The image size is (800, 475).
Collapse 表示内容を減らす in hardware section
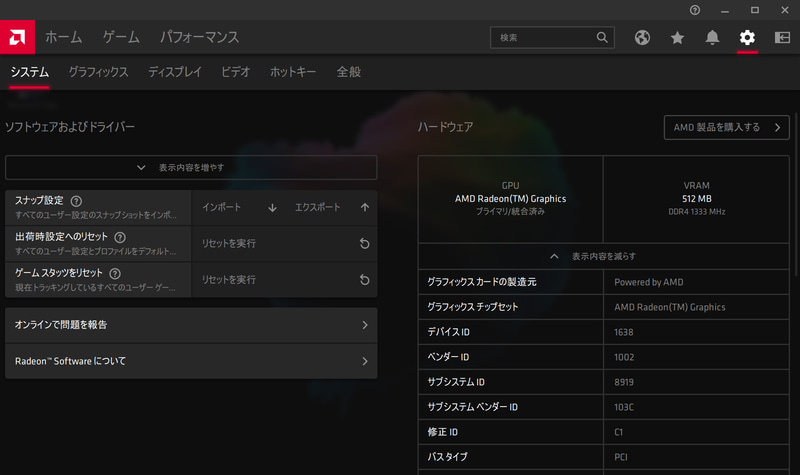(604, 256)
